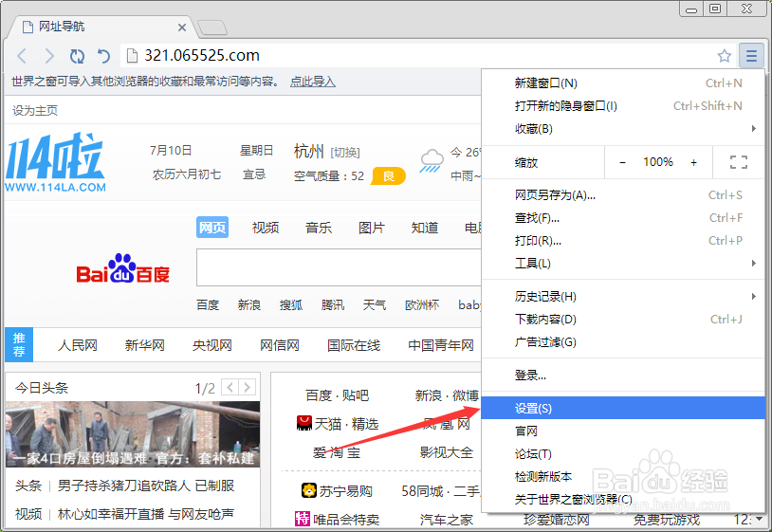772x532 pixels.
Task: Open headline 男子持杀猪刀追砍路人 已制服
Action: point(146,486)
